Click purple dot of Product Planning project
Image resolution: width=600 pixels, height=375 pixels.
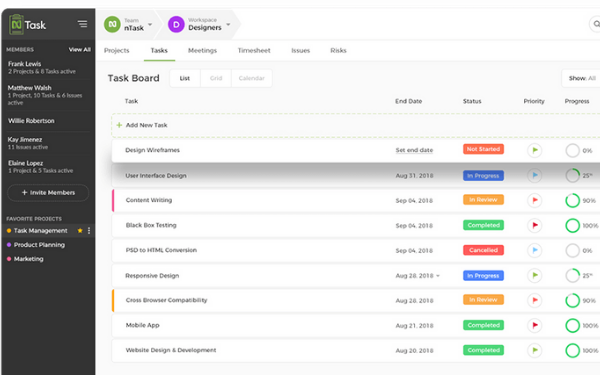point(9,245)
